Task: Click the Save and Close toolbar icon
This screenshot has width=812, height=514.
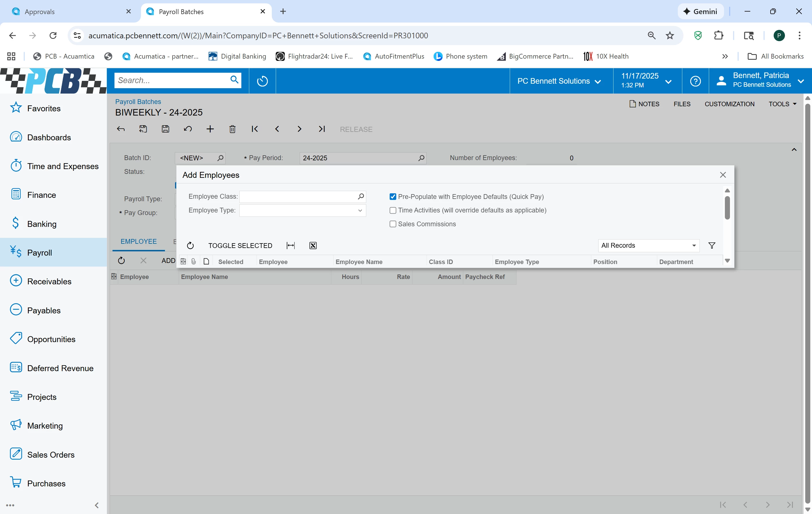Action: (x=143, y=129)
